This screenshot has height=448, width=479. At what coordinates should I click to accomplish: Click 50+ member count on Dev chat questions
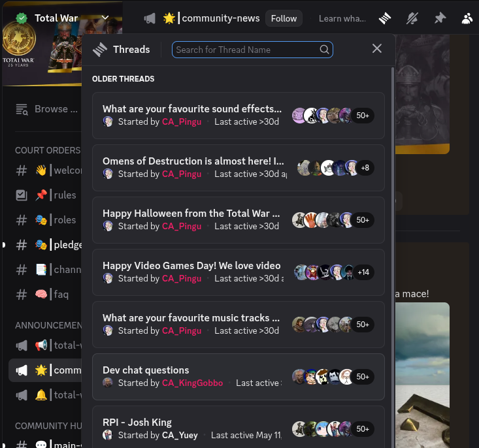[363, 377]
